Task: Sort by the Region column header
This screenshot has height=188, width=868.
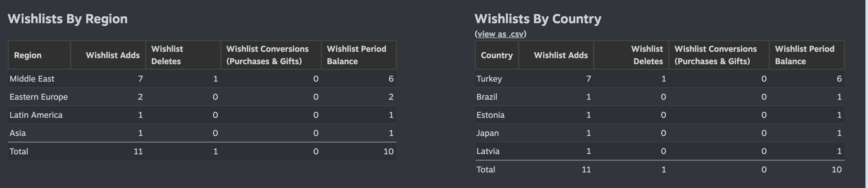Action: pos(39,55)
